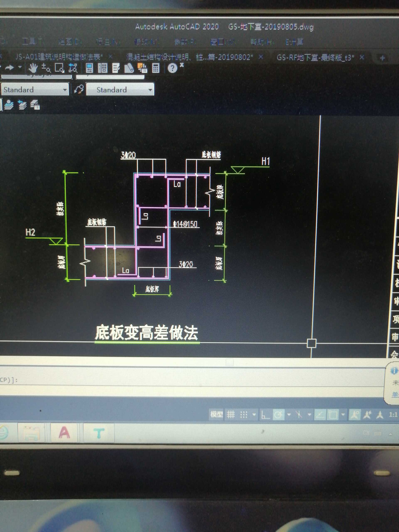
Task: Select the Pan hand tool
Action: pos(33,68)
